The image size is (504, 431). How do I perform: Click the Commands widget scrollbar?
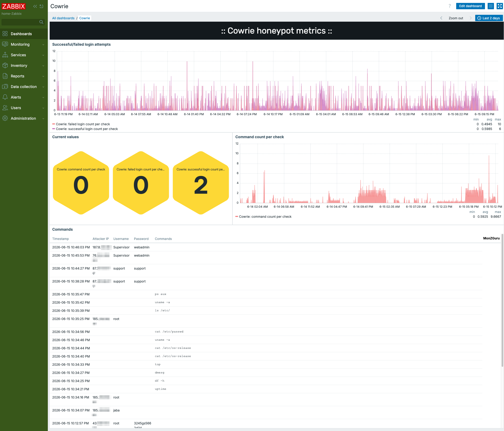(502, 300)
